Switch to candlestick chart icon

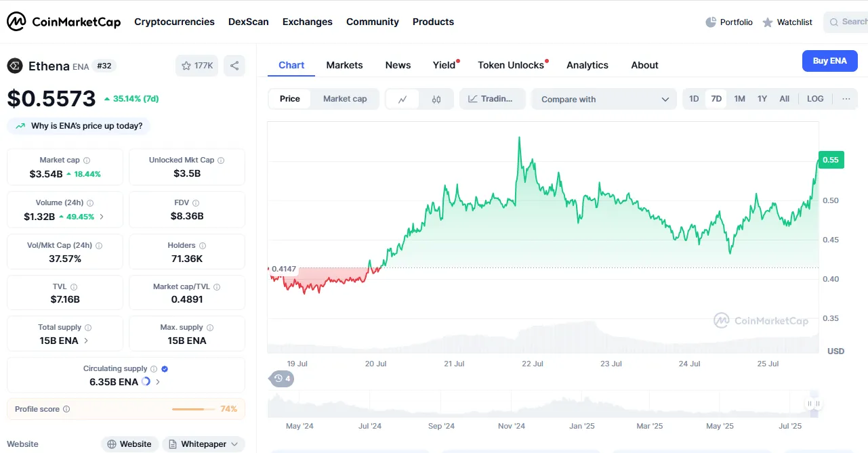pos(436,99)
